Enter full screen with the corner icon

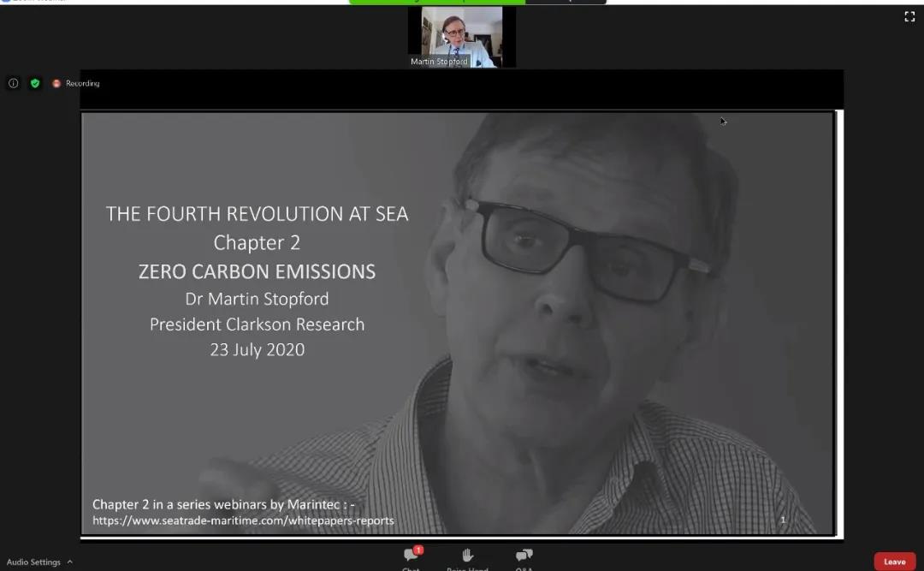(909, 16)
